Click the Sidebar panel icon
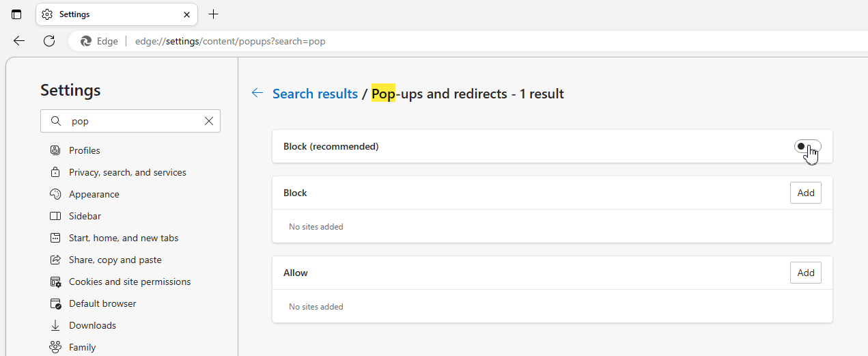The width and height of the screenshot is (868, 356). point(55,216)
